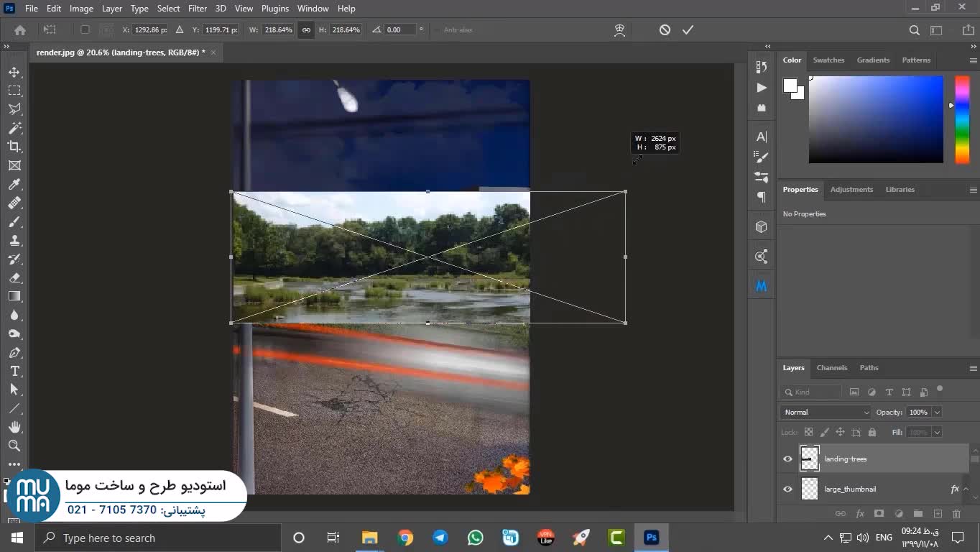980x552 pixels.
Task: Open the Normal blend mode dropdown
Action: point(826,412)
